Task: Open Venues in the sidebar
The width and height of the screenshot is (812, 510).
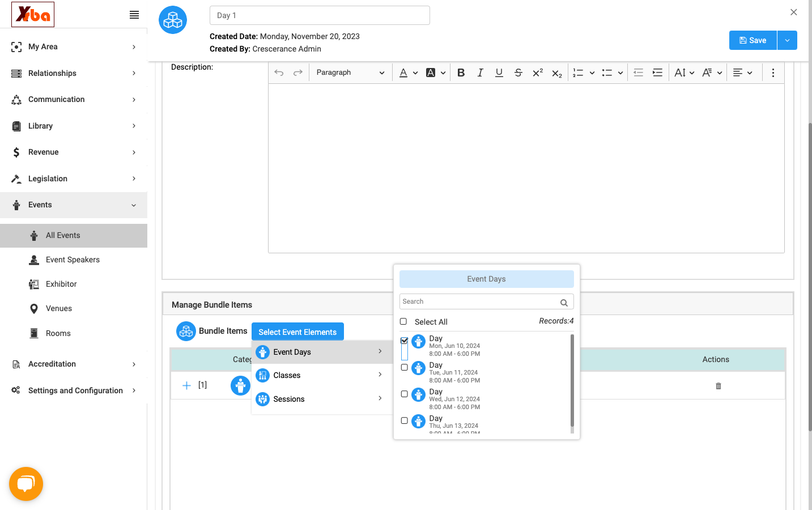Action: point(74,308)
